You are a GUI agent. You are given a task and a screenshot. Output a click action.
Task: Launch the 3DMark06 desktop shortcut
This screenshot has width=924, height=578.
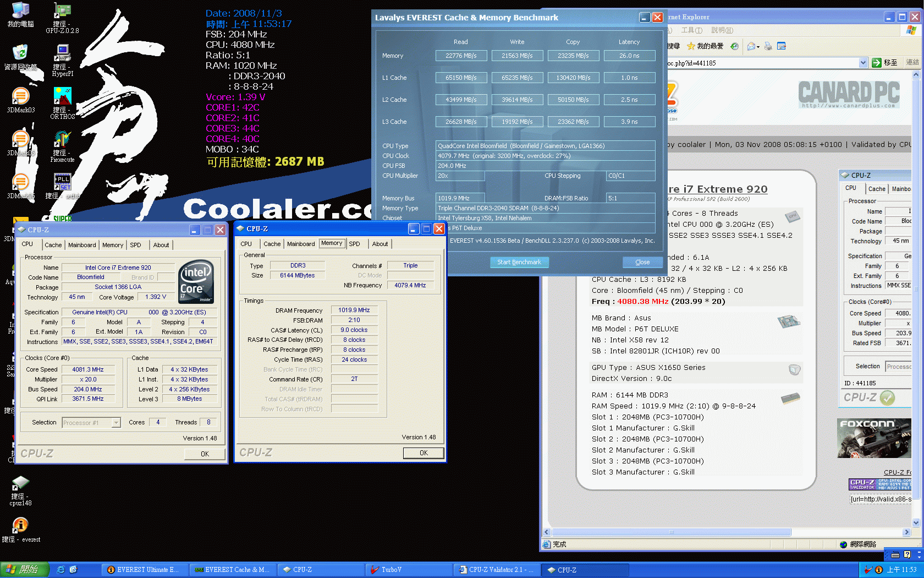tap(20, 186)
